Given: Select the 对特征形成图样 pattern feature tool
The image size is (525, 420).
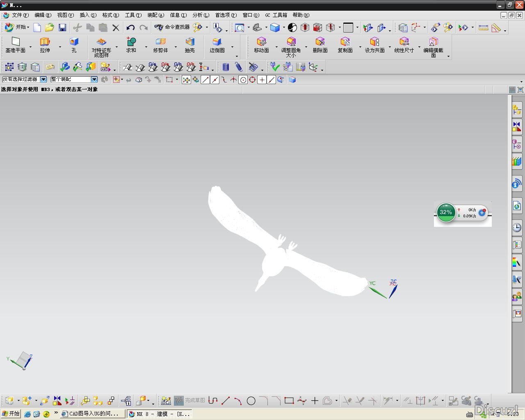Looking at the screenshot, I should click(x=101, y=47).
